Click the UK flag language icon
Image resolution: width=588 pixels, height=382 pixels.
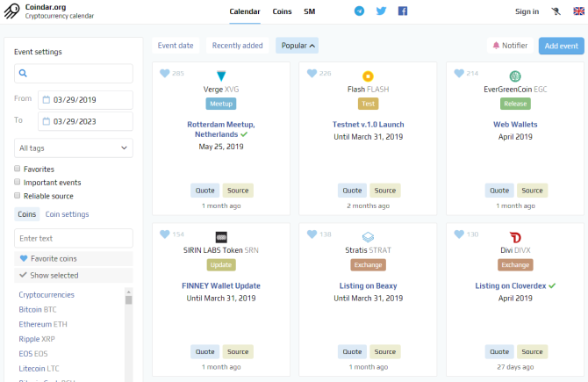[578, 11]
